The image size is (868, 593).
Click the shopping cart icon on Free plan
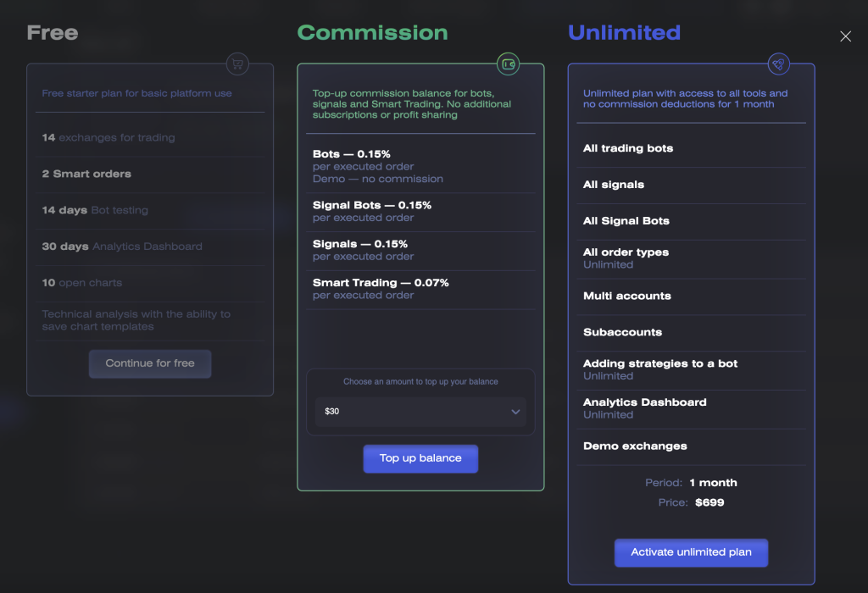(x=237, y=64)
